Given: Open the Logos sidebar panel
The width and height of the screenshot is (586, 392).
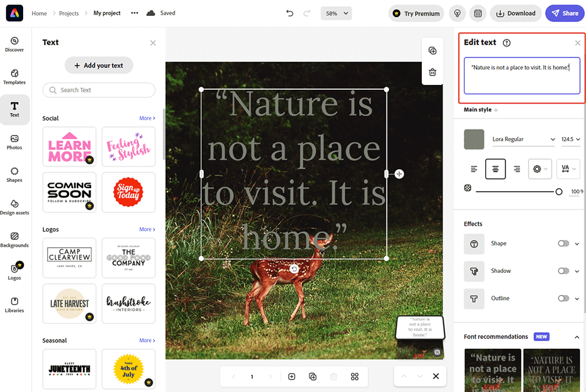Looking at the screenshot, I should [14, 272].
